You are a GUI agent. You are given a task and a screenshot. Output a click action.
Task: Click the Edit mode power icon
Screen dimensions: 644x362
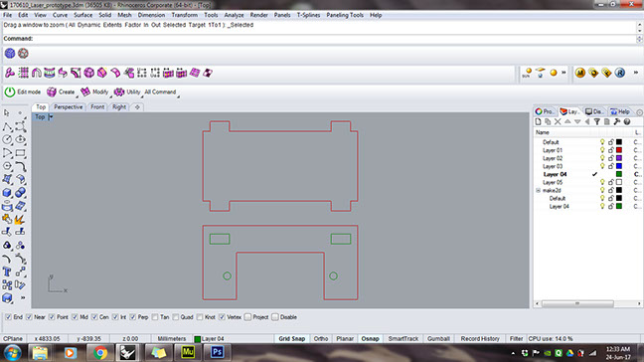(10, 92)
